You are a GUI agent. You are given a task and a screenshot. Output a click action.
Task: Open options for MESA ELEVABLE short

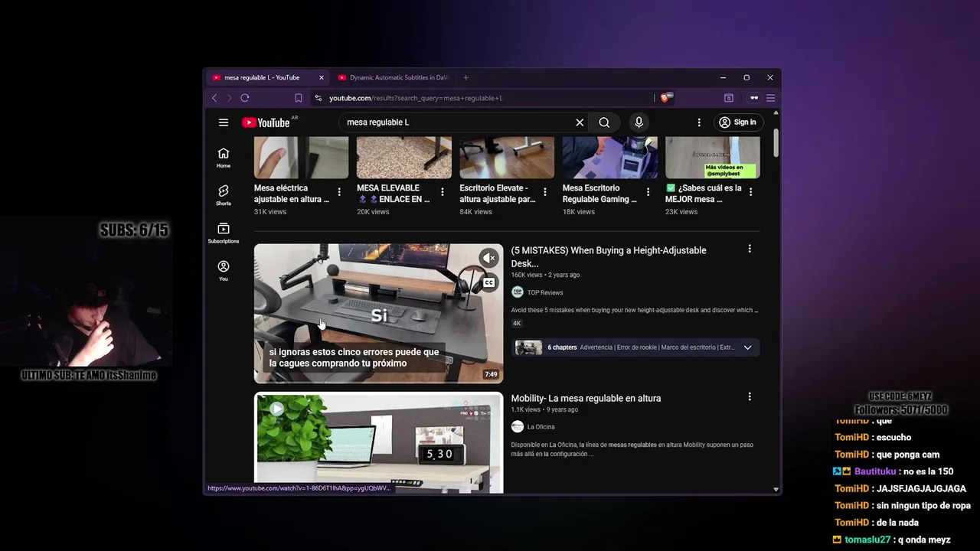click(442, 192)
